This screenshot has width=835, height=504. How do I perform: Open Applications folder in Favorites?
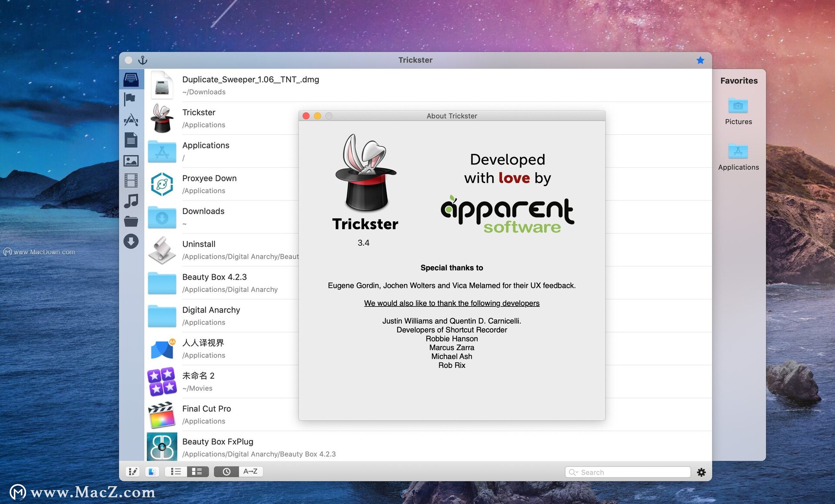tap(738, 157)
